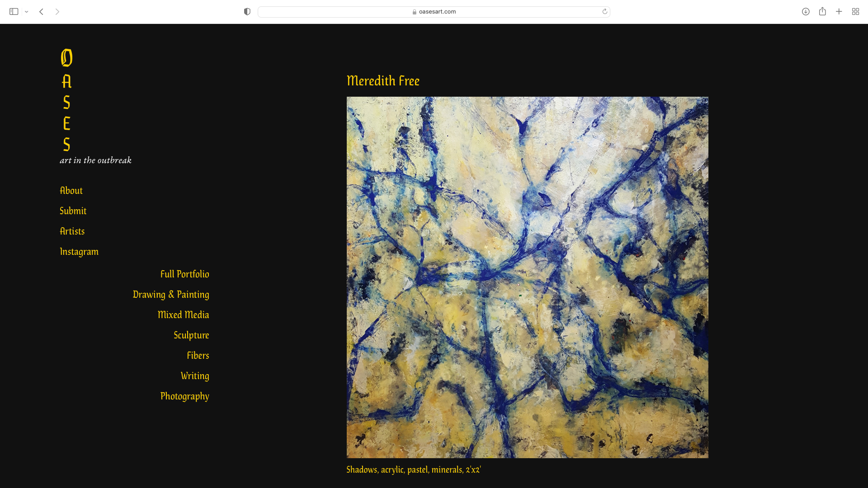Visit the Instagram link

pyautogui.click(x=79, y=252)
